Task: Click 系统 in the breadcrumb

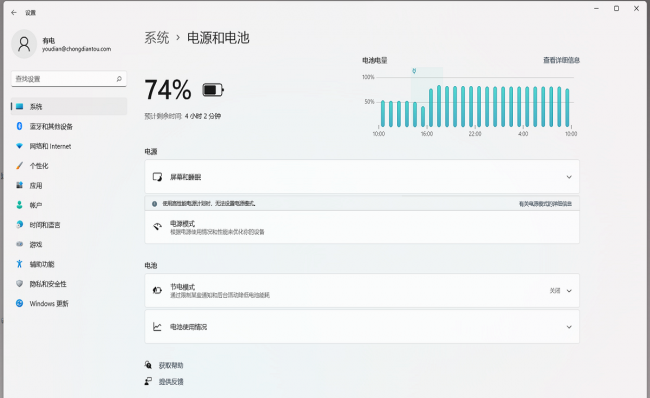Action: point(157,38)
